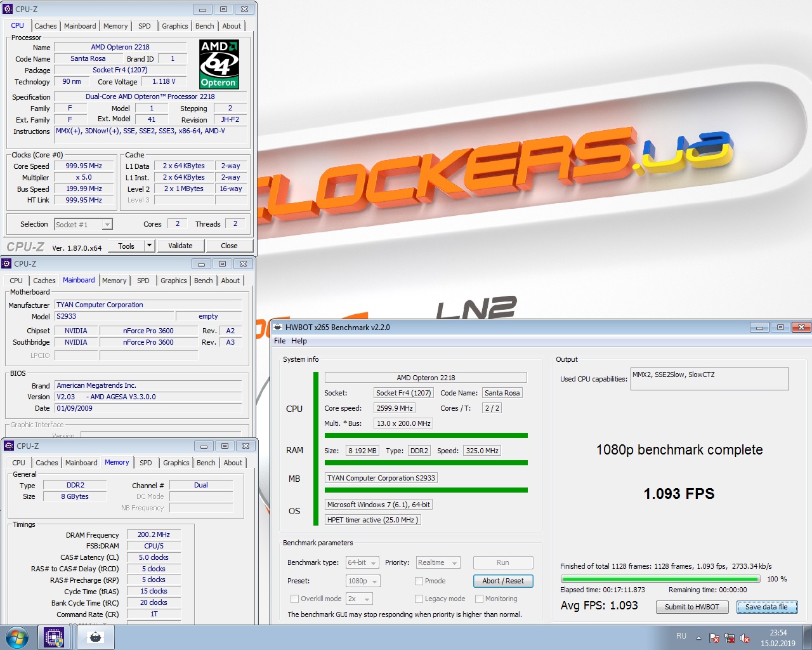The height and width of the screenshot is (650, 812).
Task: Open the Overkill 2x multiplier dropdown
Action: pos(359,599)
